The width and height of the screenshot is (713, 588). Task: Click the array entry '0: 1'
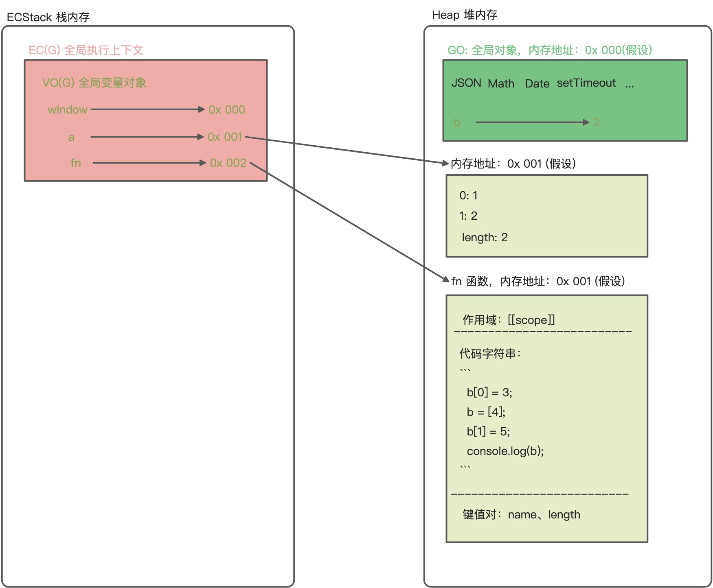pos(468,196)
